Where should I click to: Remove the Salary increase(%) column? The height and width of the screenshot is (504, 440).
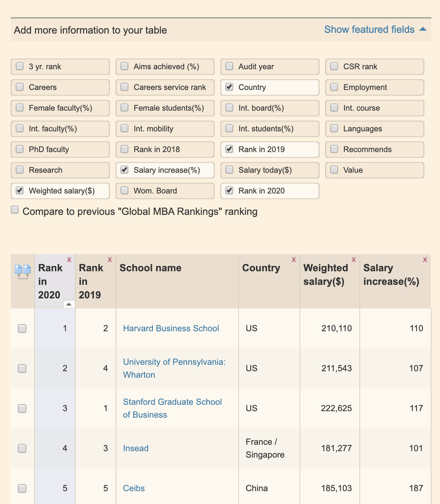point(425,259)
